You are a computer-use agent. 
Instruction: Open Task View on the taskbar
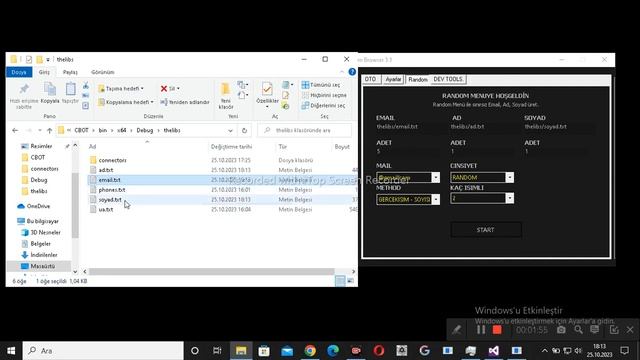217,351
